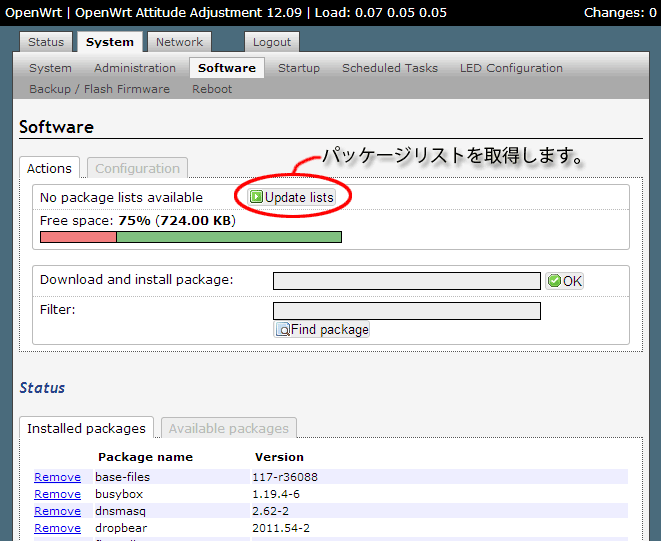Click in the Download and install package field

407,281
